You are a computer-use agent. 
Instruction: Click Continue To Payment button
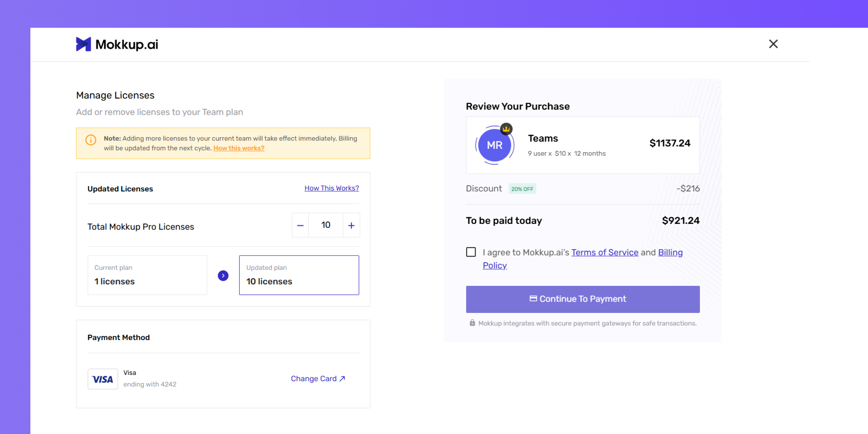(583, 299)
